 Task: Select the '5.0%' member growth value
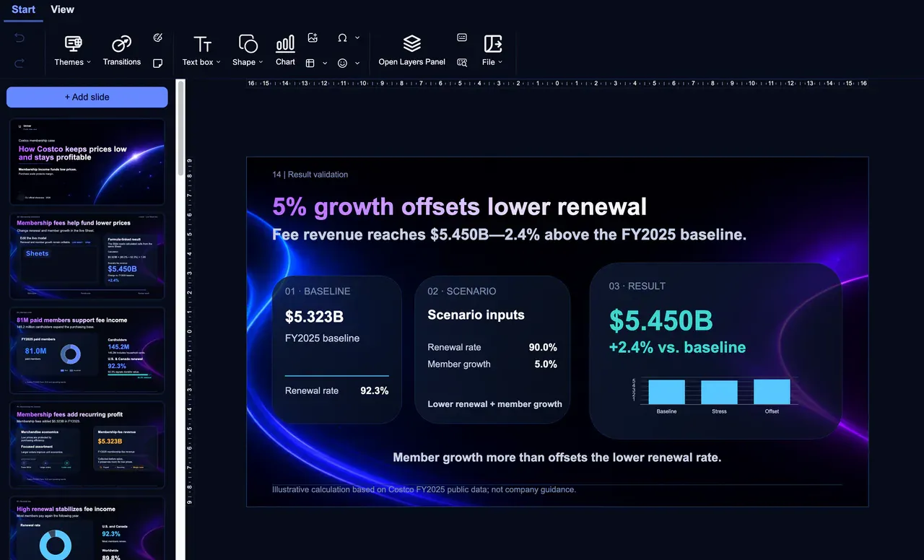click(x=546, y=364)
